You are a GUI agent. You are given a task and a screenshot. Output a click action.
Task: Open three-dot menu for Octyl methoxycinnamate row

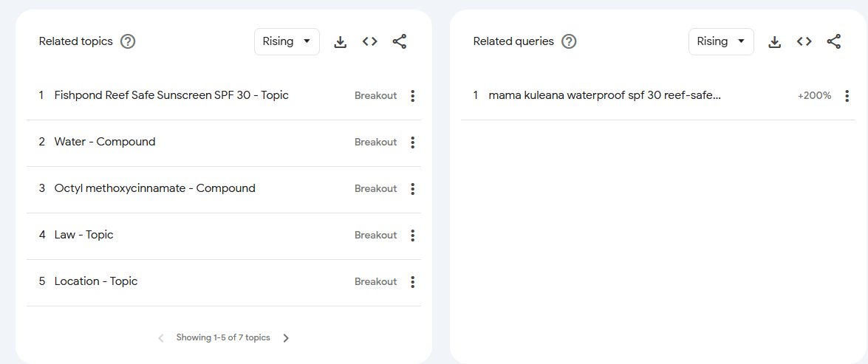(x=412, y=189)
